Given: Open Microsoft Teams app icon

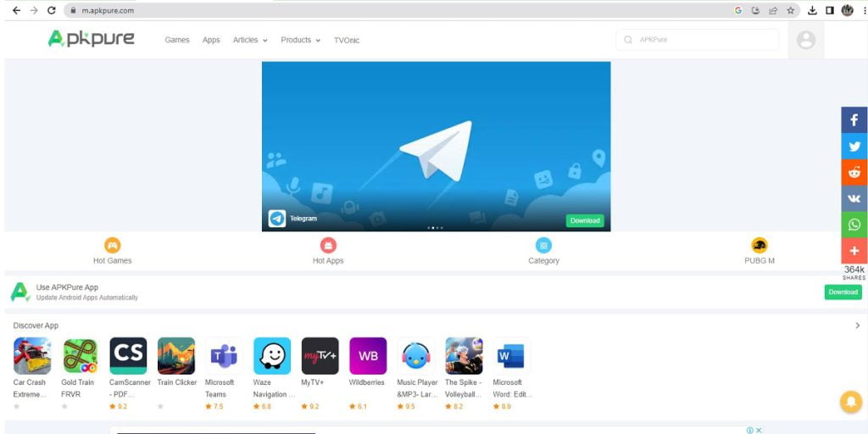Looking at the screenshot, I should (224, 356).
